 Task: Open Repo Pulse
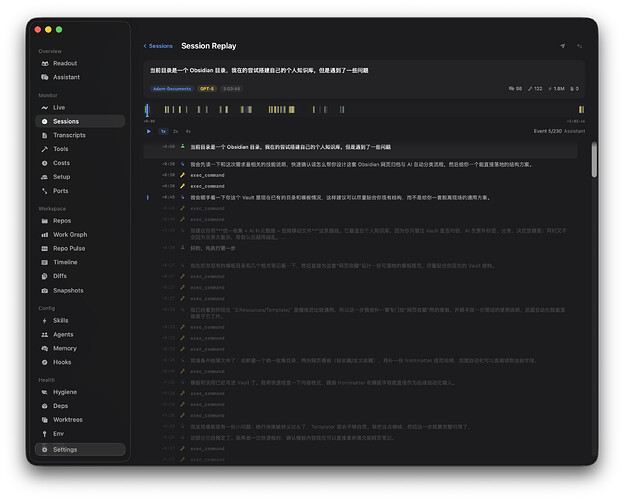click(80, 248)
